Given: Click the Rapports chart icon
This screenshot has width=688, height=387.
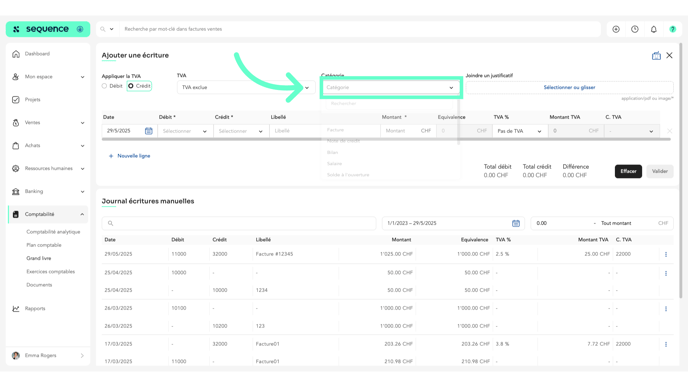Looking at the screenshot, I should pos(16,308).
